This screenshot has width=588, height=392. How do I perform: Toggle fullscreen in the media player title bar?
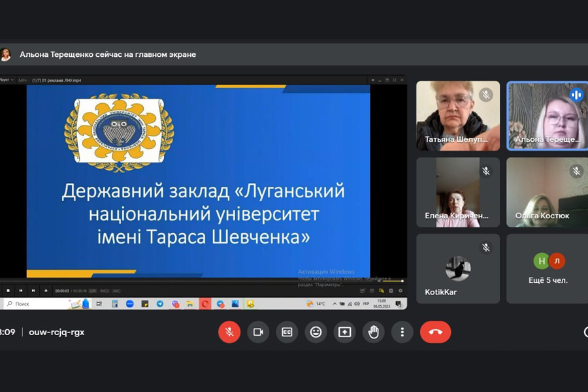(395, 80)
